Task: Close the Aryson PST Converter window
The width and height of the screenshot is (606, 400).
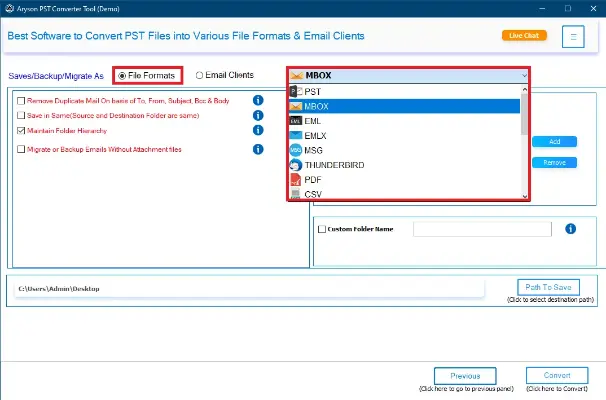Action: (593, 8)
